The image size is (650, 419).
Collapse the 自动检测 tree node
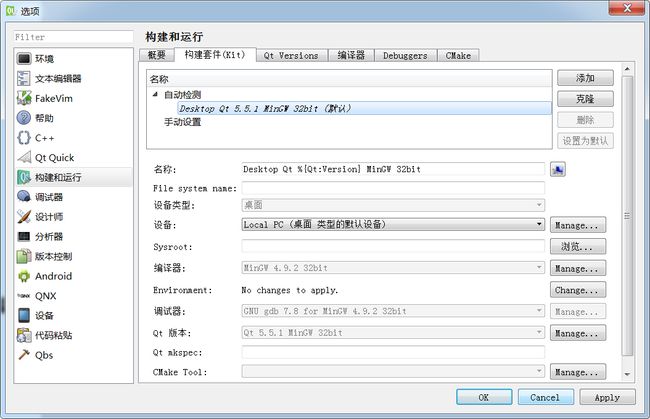click(155, 94)
